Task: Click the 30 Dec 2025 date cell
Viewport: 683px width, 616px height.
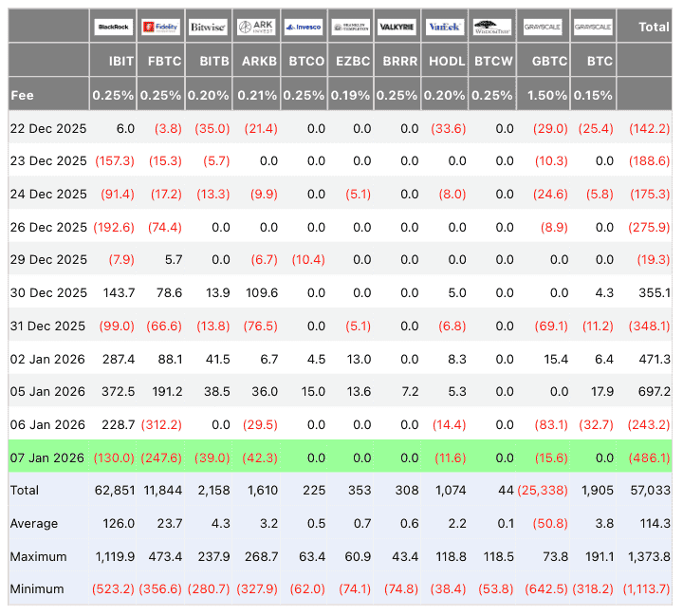Action: (x=47, y=292)
